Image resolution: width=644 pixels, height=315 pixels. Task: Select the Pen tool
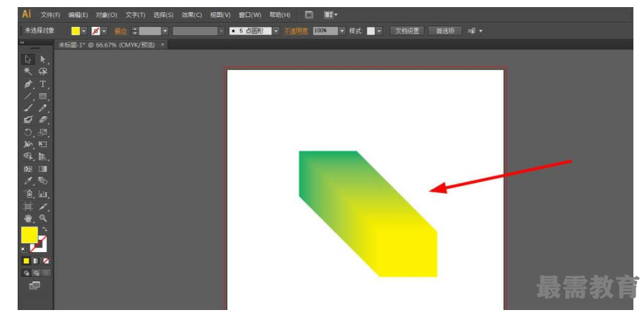click(x=28, y=84)
